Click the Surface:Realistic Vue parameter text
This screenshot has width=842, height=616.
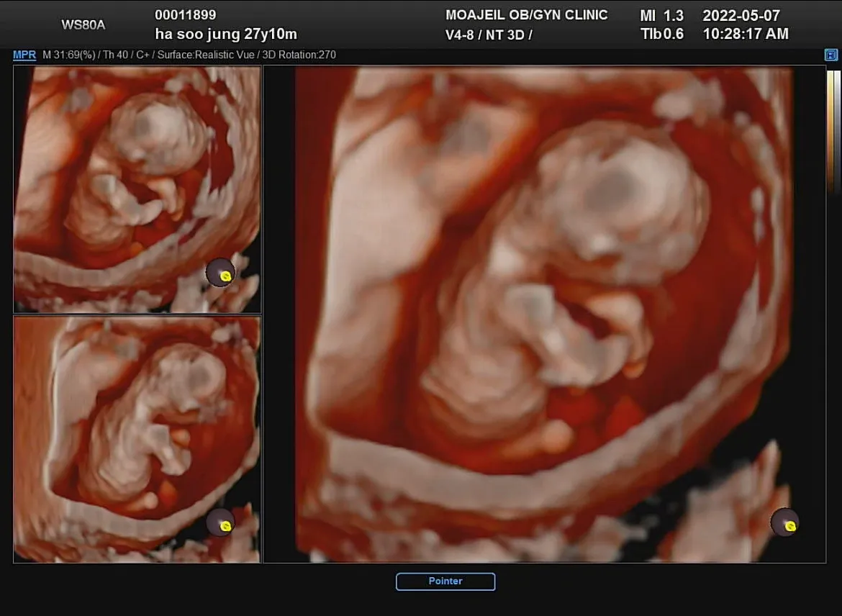coord(206,55)
